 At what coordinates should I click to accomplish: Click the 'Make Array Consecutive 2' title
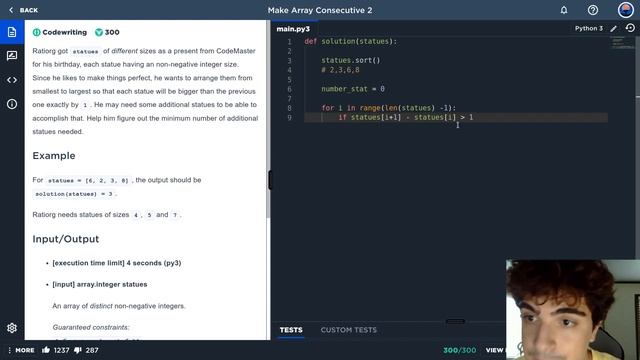tap(320, 10)
